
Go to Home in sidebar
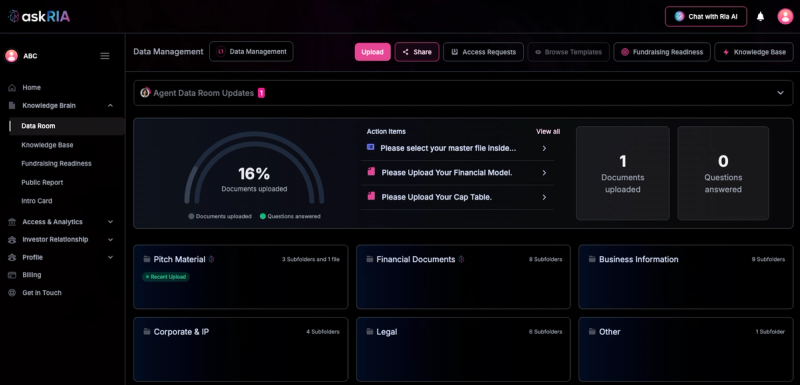(x=32, y=88)
